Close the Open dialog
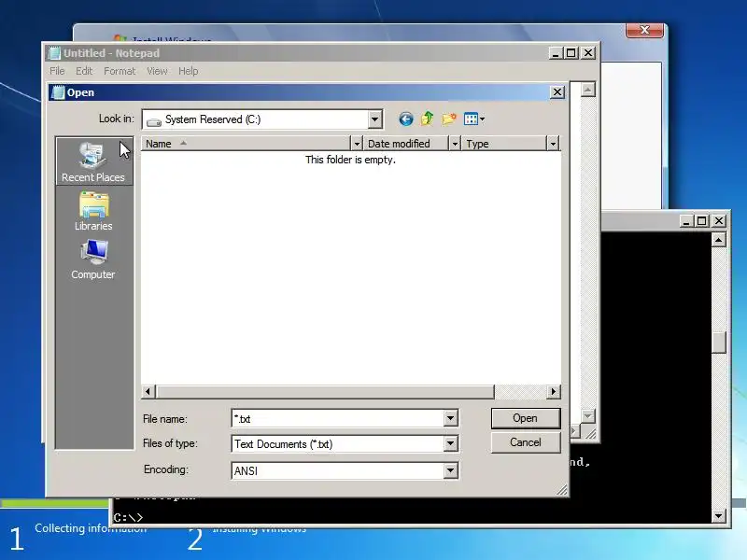 pos(557,91)
